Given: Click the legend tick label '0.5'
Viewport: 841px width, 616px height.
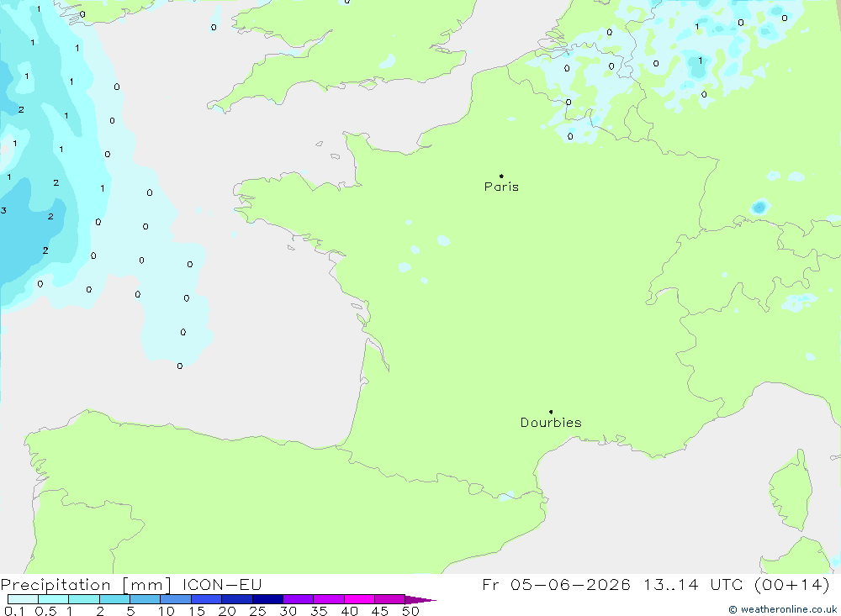Looking at the screenshot, I should 45,611.
